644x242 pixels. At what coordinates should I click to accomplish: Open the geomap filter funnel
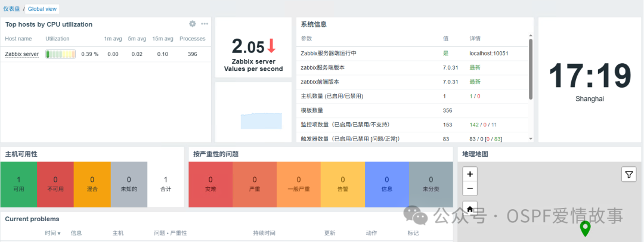click(629, 174)
